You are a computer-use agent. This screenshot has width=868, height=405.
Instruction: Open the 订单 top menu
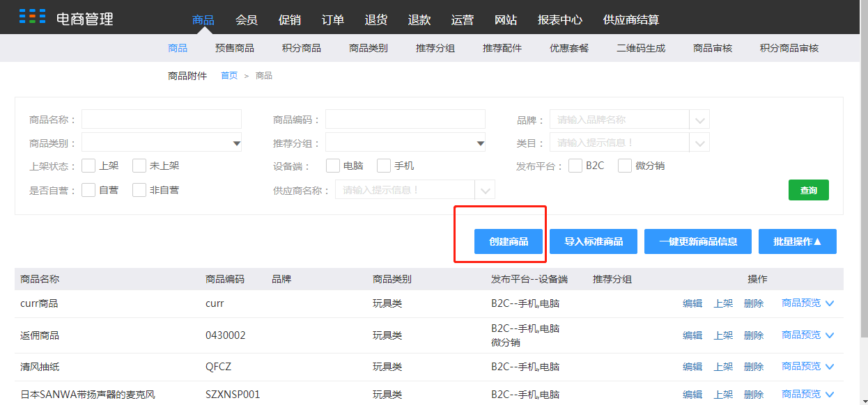[333, 20]
